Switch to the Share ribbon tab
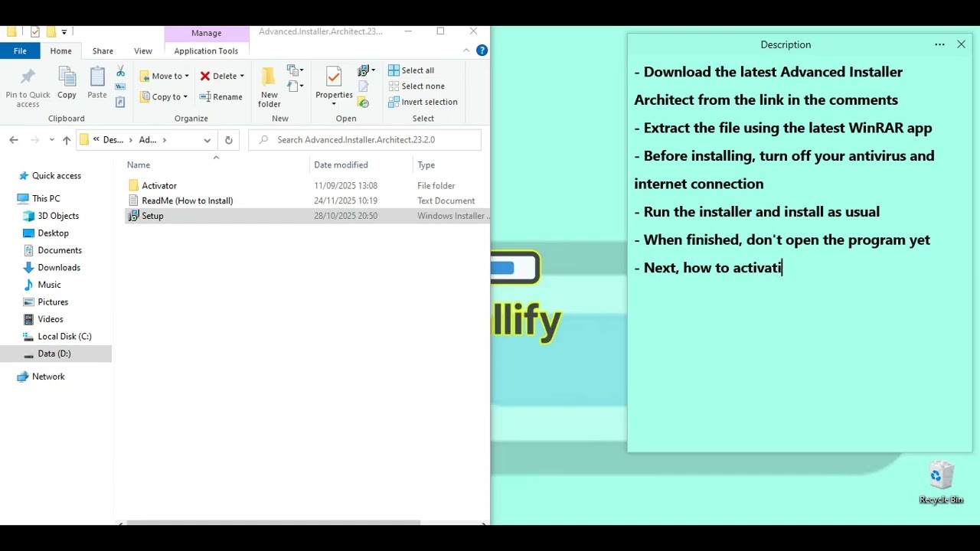980x551 pixels. (103, 51)
